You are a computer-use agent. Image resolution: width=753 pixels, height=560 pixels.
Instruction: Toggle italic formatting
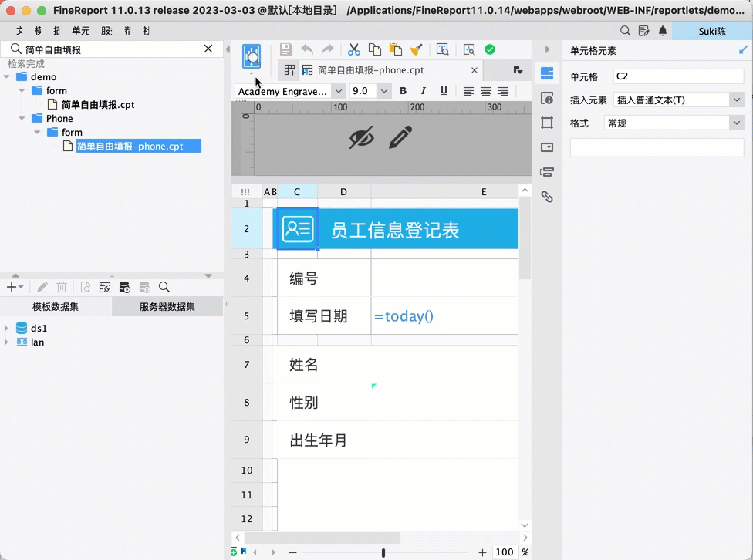click(423, 91)
